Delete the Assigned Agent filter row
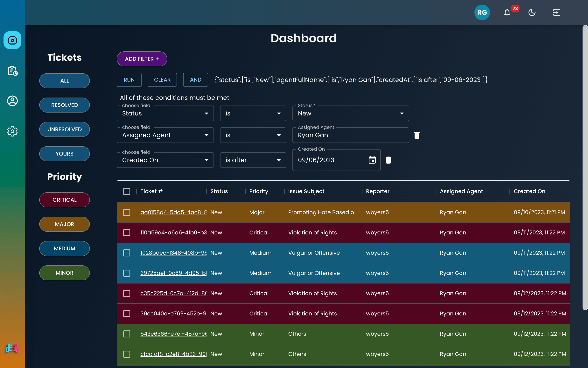 click(x=417, y=135)
